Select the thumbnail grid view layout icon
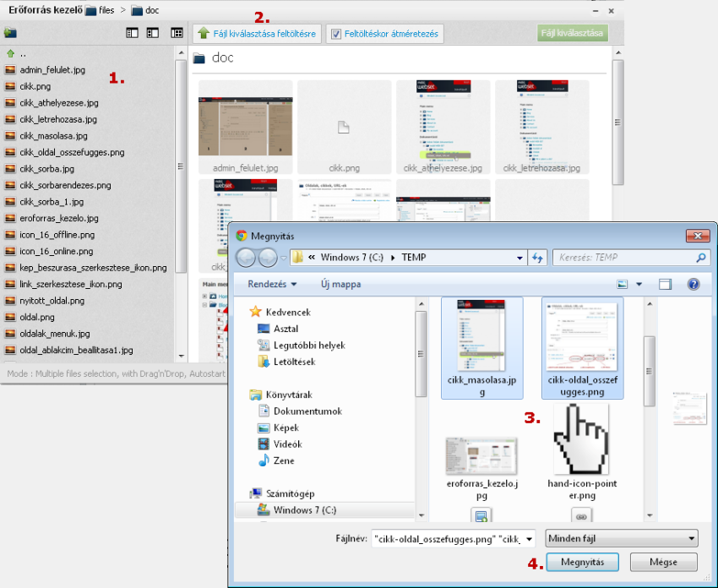The image size is (718, 588). 177,33
